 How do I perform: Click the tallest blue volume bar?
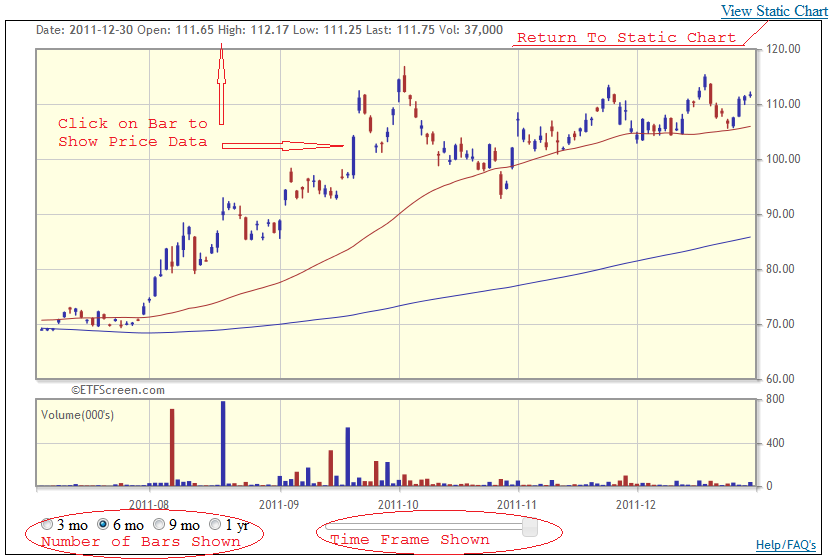(x=223, y=443)
